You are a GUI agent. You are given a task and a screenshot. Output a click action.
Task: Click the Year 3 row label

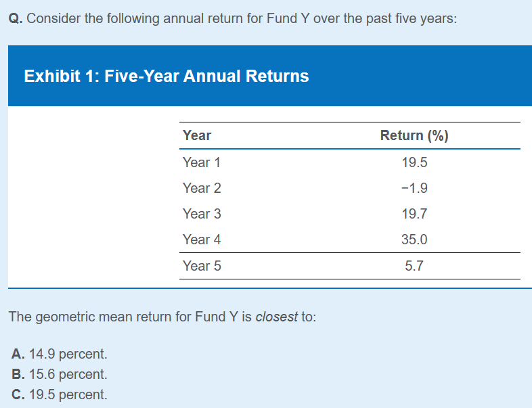tap(202, 214)
